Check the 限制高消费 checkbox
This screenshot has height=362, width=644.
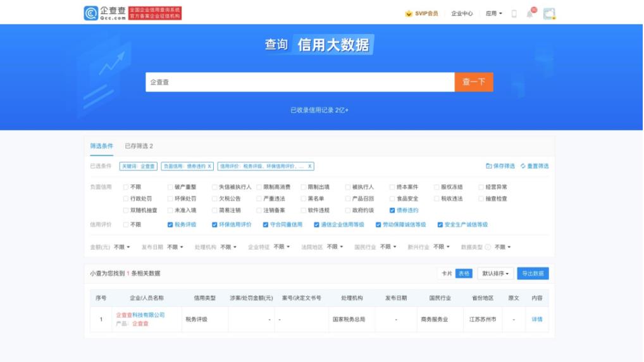tap(259, 187)
